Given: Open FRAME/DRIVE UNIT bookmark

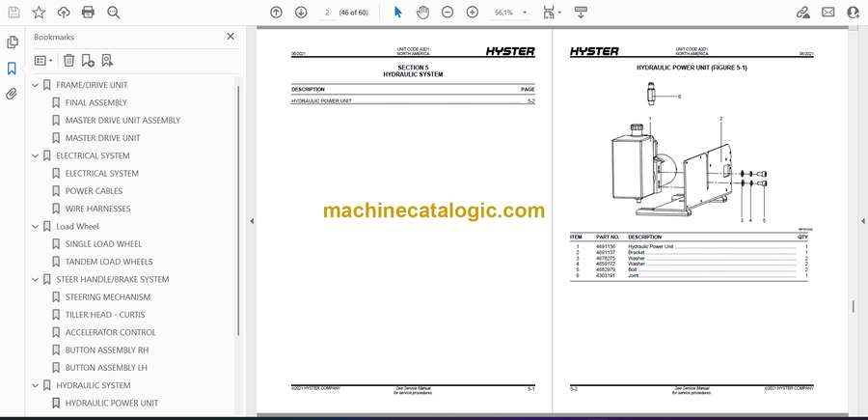Looking at the screenshot, I should [x=92, y=85].
